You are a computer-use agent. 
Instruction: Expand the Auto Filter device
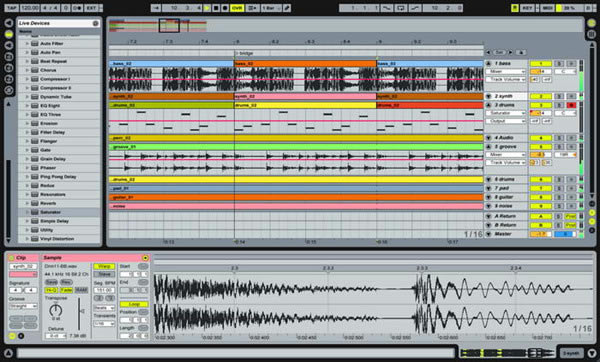click(27, 44)
